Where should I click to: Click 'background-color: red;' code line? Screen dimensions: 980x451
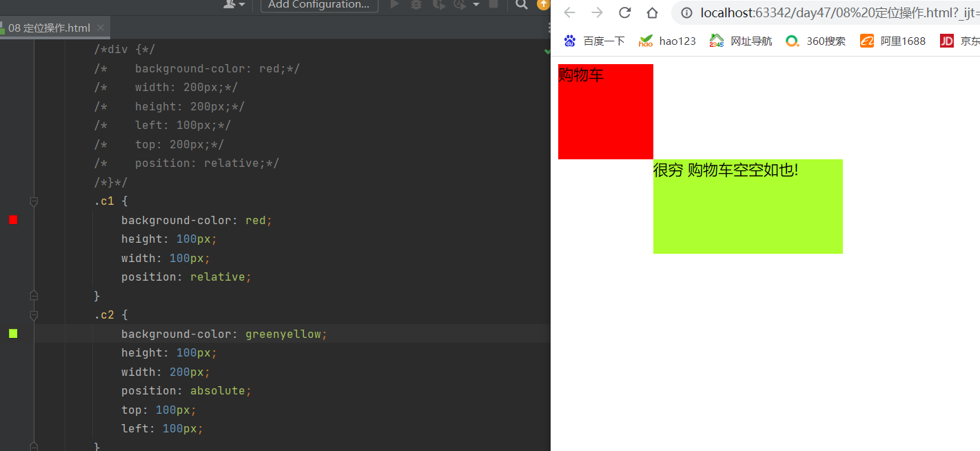pyautogui.click(x=196, y=220)
